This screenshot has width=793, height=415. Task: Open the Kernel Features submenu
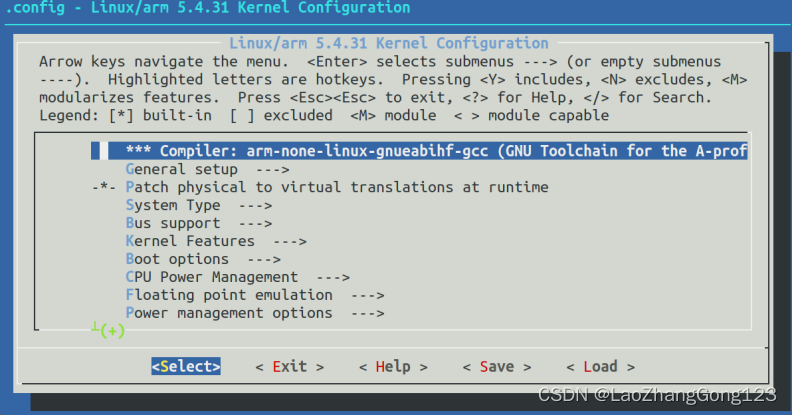[216, 241]
